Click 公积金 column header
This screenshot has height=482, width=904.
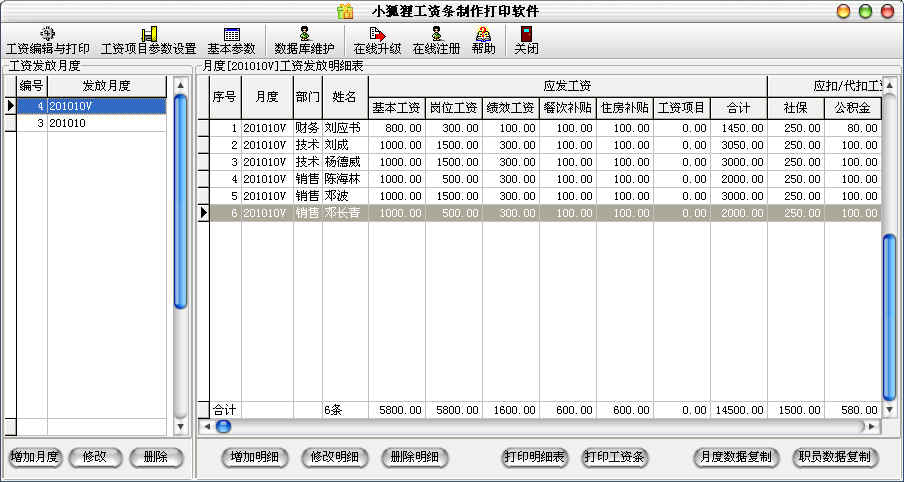[853, 108]
